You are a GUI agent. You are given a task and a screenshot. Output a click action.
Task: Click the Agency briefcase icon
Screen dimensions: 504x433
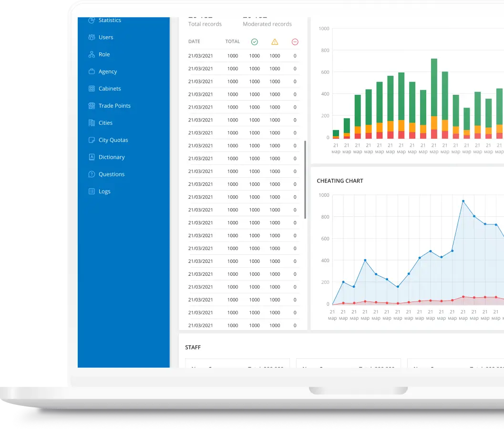[x=92, y=71]
